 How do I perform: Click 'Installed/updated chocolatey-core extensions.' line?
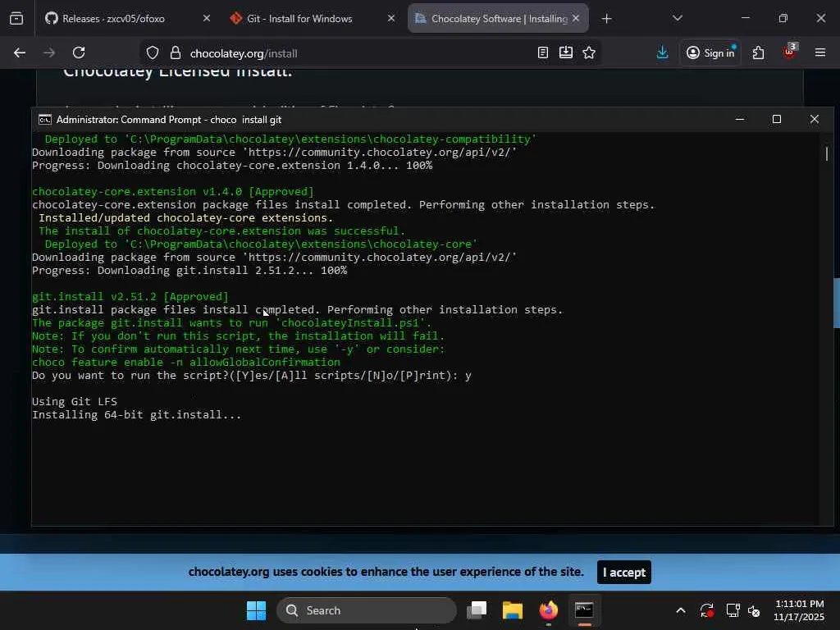coord(186,218)
